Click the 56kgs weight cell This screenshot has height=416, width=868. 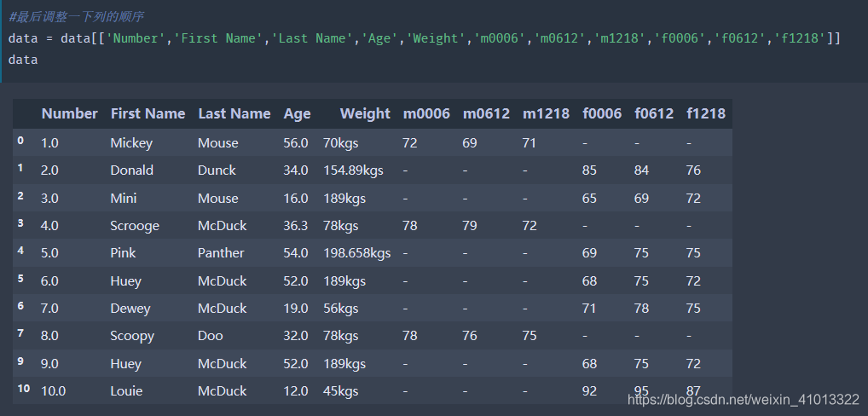[341, 308]
